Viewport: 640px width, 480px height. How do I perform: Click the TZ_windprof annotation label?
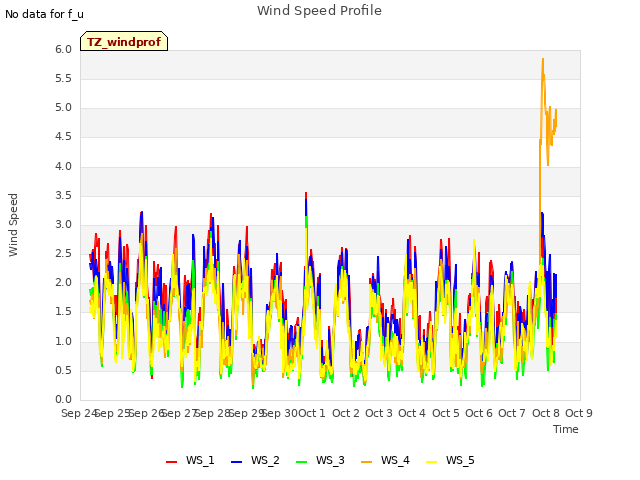(x=124, y=41)
